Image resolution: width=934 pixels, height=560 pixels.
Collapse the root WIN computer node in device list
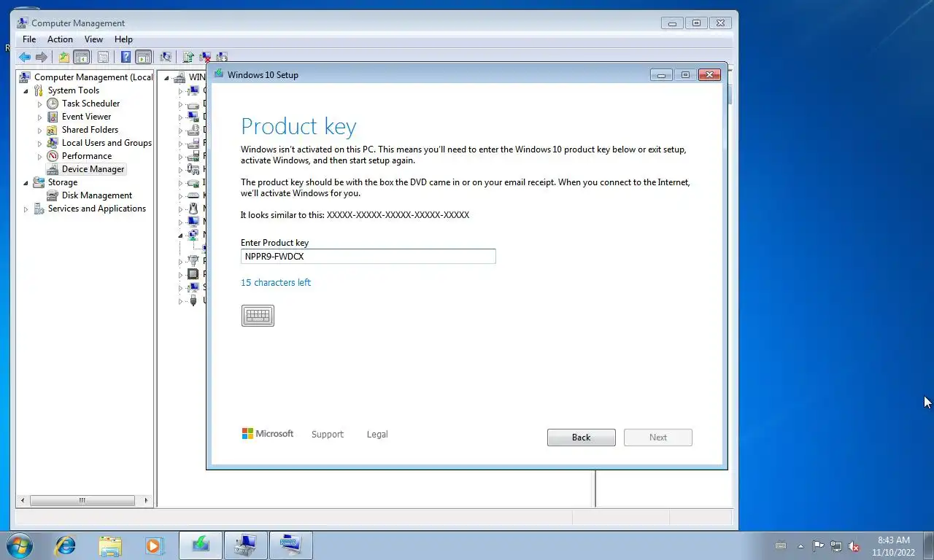tap(166, 77)
